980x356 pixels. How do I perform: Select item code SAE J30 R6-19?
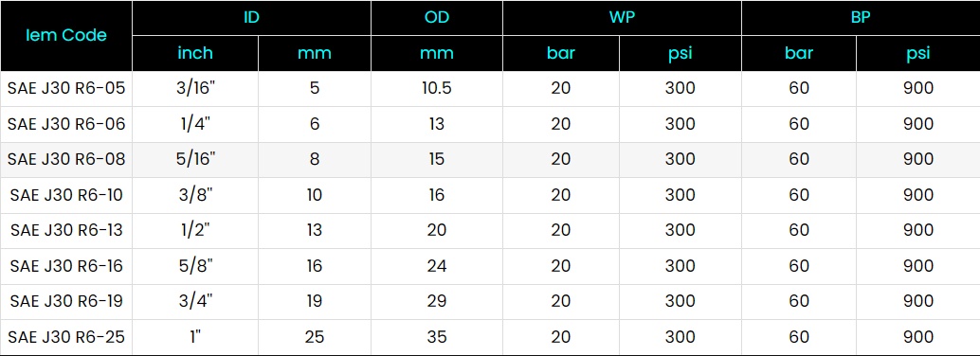66,302
